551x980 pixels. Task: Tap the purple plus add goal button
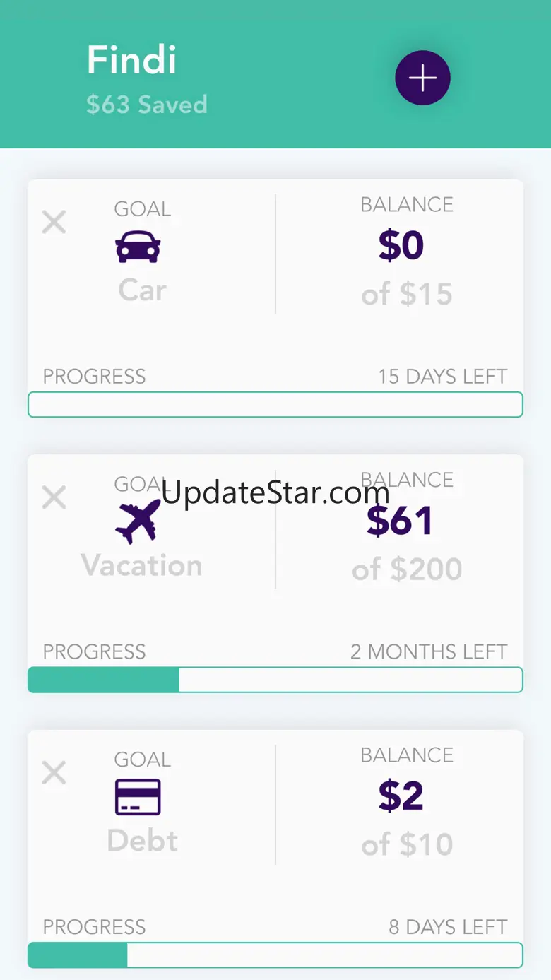click(x=422, y=78)
